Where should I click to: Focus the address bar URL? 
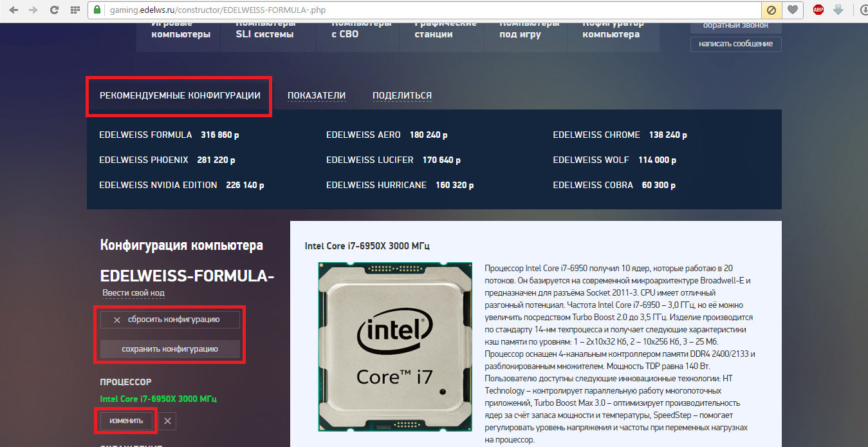pos(425,10)
